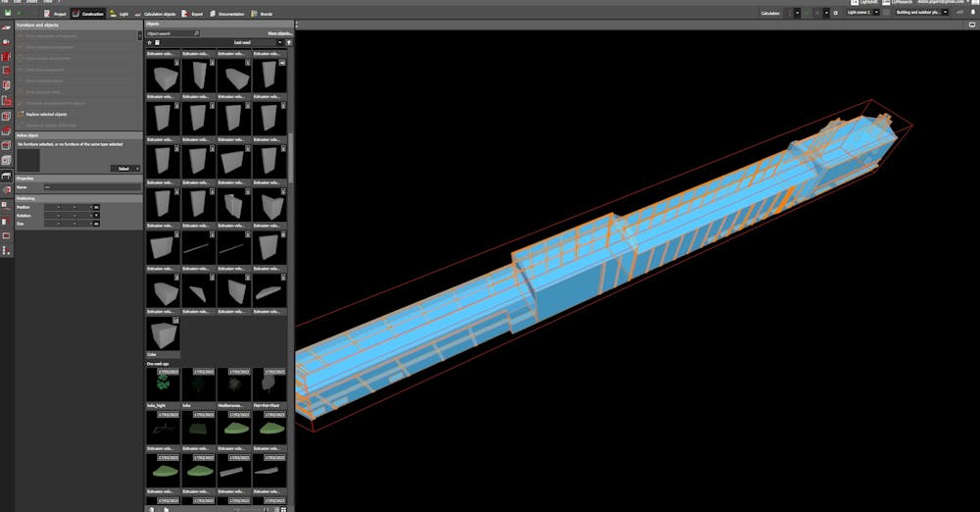
Task: Select the Mediterranea... object thumbnail
Action: tap(234, 384)
